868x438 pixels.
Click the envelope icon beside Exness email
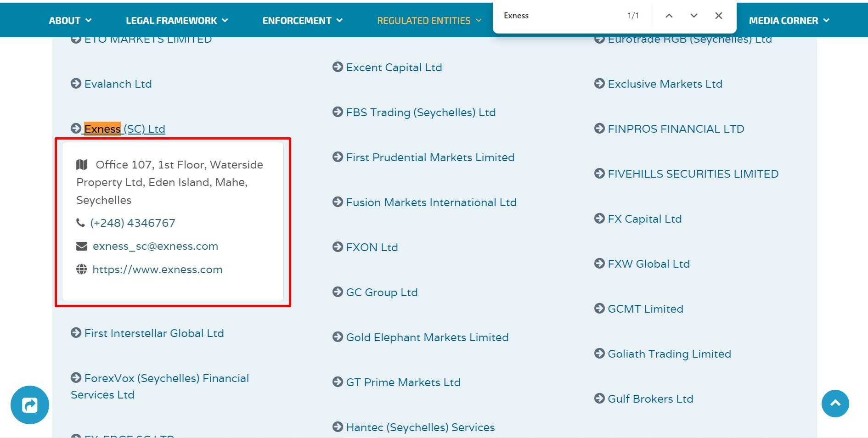click(x=81, y=247)
